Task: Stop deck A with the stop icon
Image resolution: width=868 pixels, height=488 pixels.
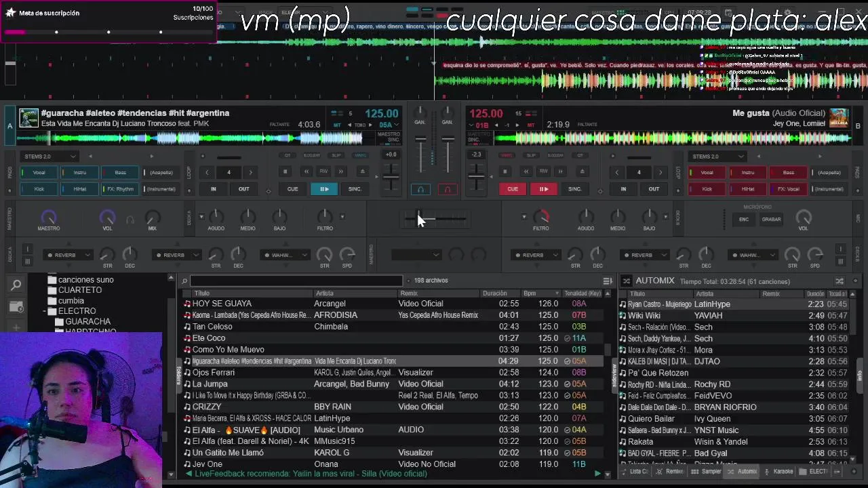Action: [285, 171]
